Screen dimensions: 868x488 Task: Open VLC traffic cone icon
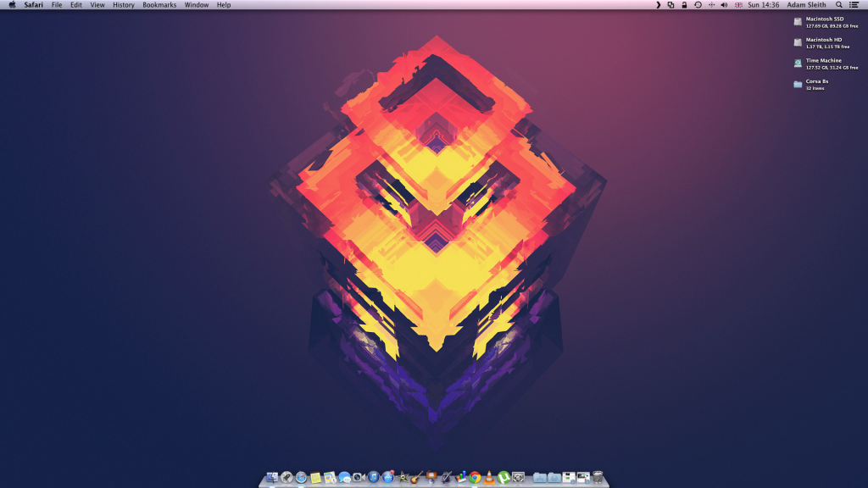click(x=489, y=478)
